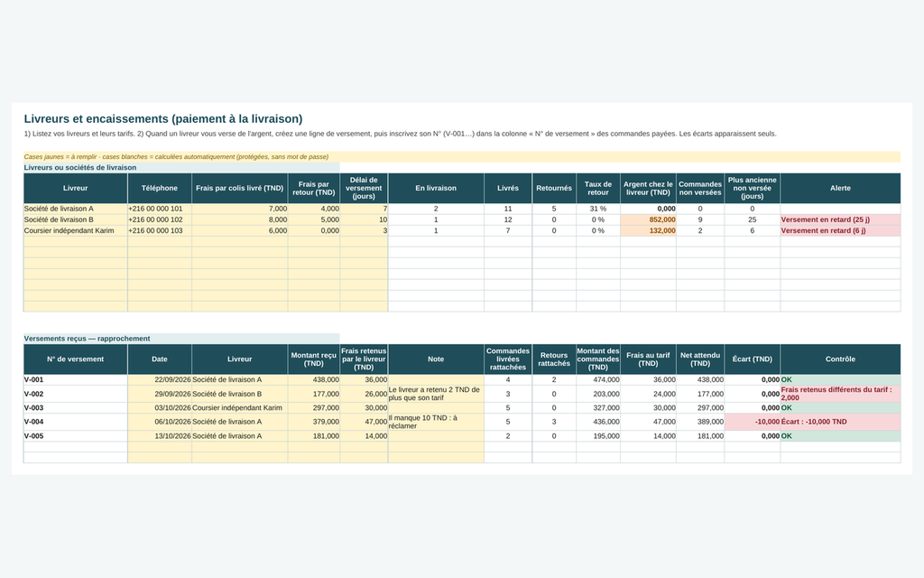Viewport: 924px width, 578px height.
Task: Select date cell '29/09/2026'
Action: pyautogui.click(x=160, y=394)
